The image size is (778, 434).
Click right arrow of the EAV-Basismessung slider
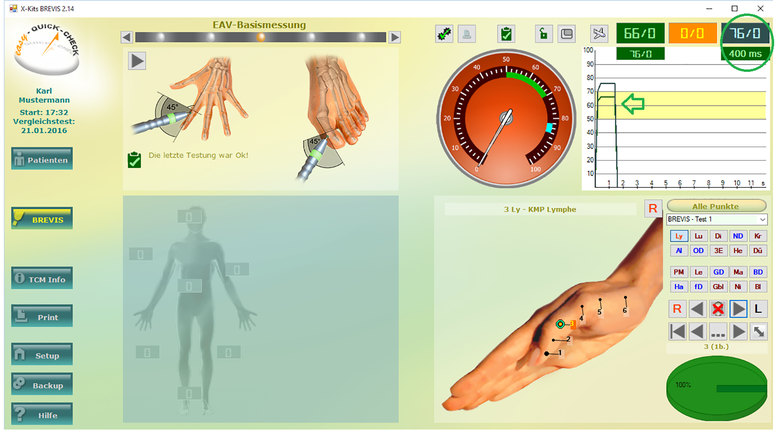point(395,37)
